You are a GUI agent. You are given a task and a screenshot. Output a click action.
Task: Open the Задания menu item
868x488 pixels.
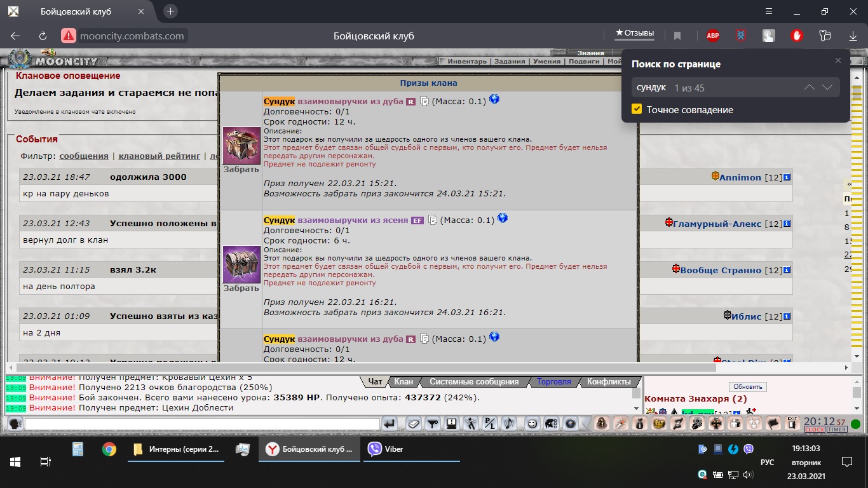click(x=510, y=62)
